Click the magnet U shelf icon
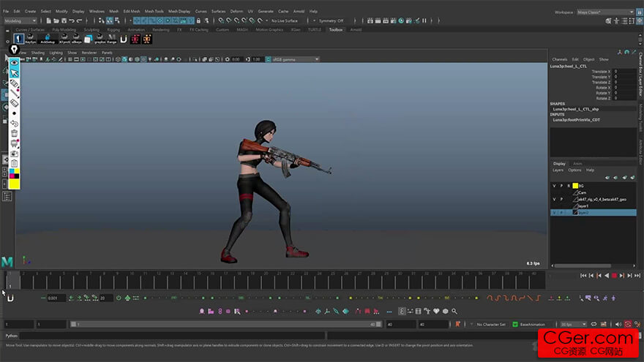Viewport: 644px width, 362px height. coord(124,39)
